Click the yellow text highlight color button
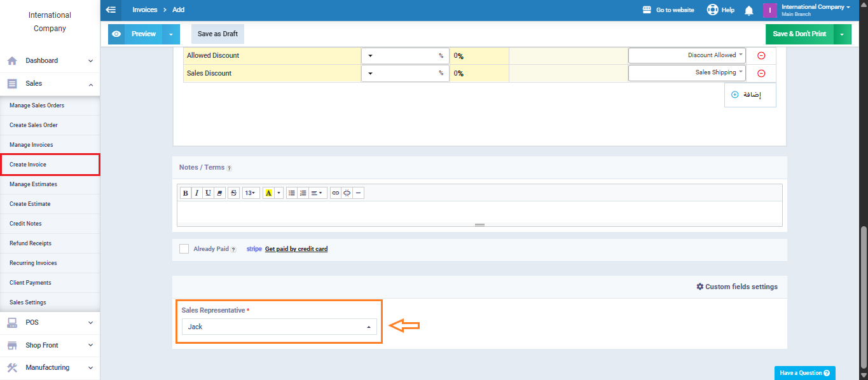868x380 pixels. pyautogui.click(x=269, y=193)
